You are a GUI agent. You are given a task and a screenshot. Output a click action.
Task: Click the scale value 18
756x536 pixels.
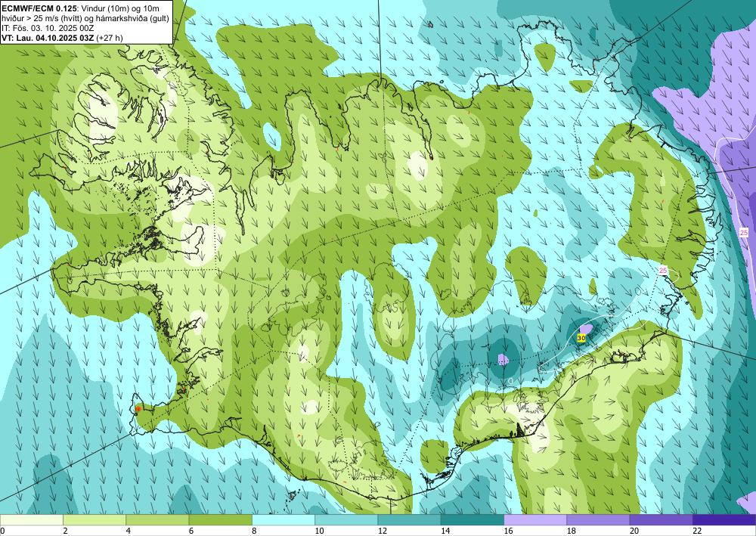[x=571, y=531]
